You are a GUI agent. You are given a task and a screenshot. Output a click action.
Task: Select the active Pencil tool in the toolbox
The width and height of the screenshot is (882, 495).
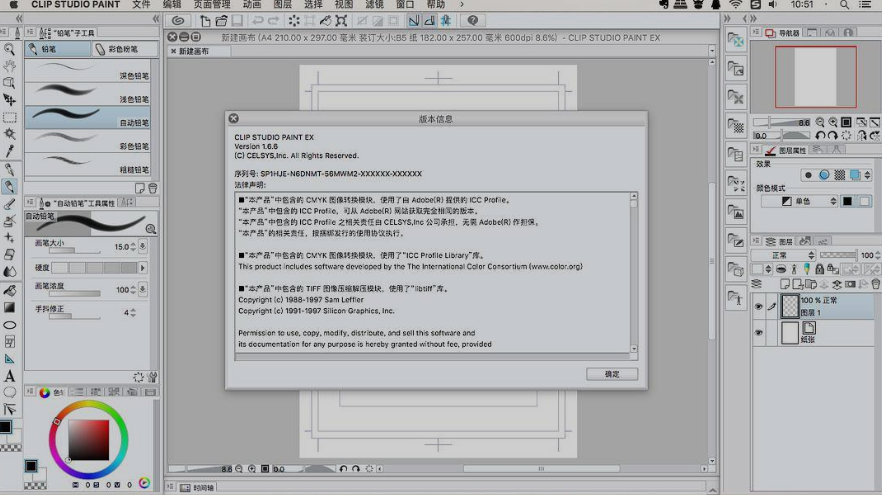[10, 186]
